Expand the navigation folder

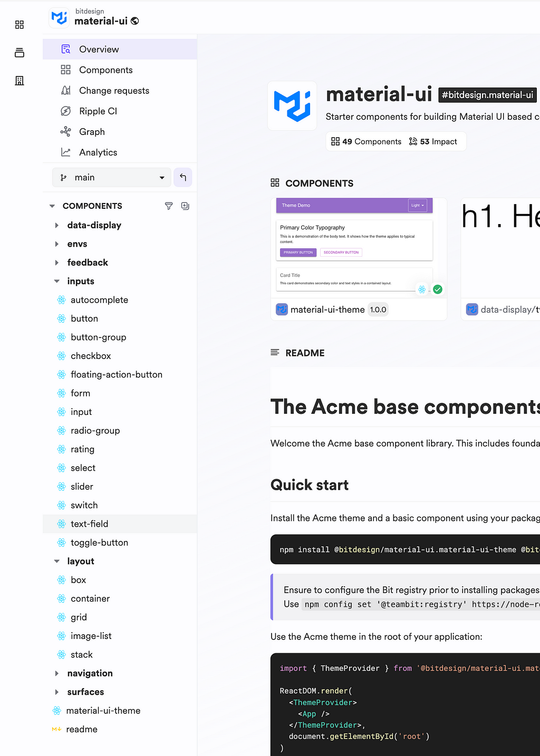point(56,673)
